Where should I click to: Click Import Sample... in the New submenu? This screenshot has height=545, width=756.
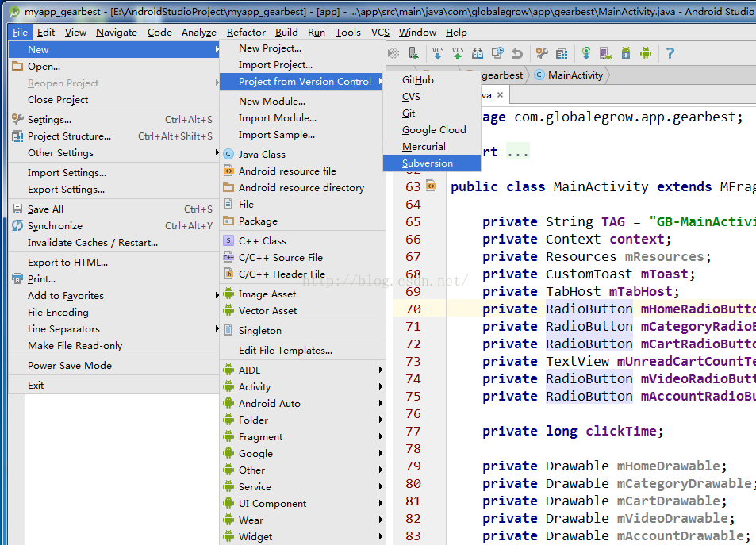pos(303,135)
